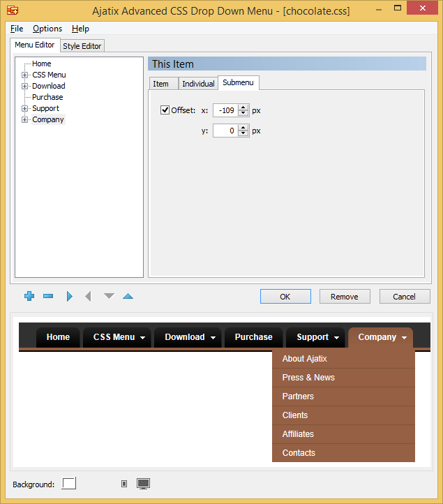Select Company label in the tree
Screen dimensions: 443x504
click(48, 119)
